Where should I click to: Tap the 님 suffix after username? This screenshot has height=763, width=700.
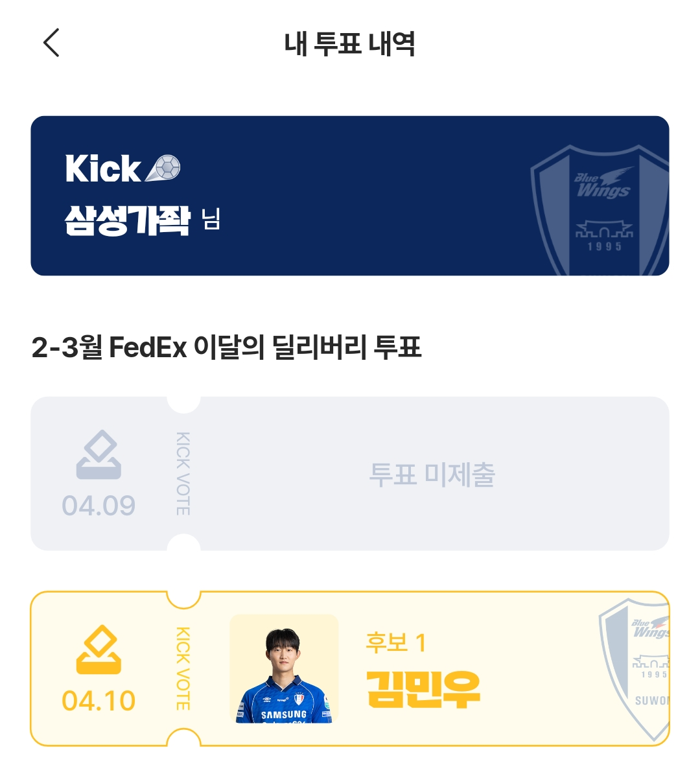pos(211,220)
